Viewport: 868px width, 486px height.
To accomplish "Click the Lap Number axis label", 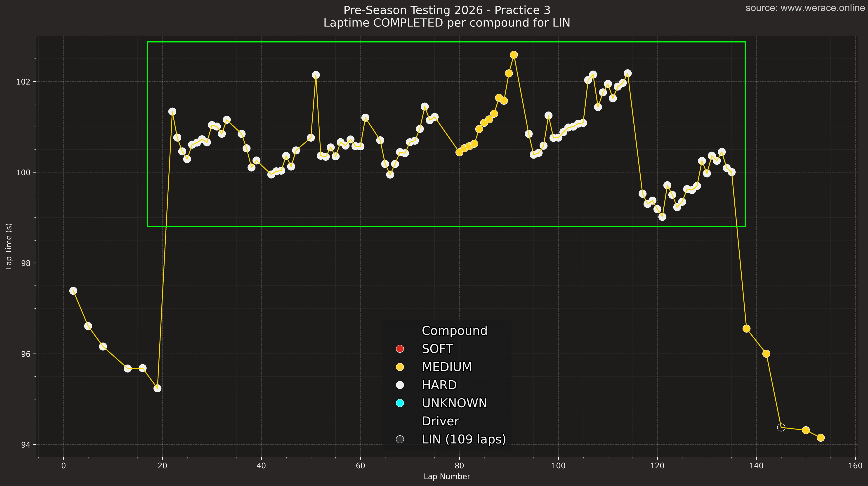I will click(x=446, y=477).
